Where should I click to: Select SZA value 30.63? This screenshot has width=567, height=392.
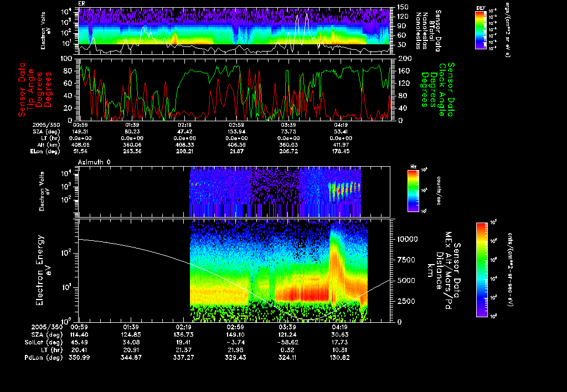click(x=340, y=335)
